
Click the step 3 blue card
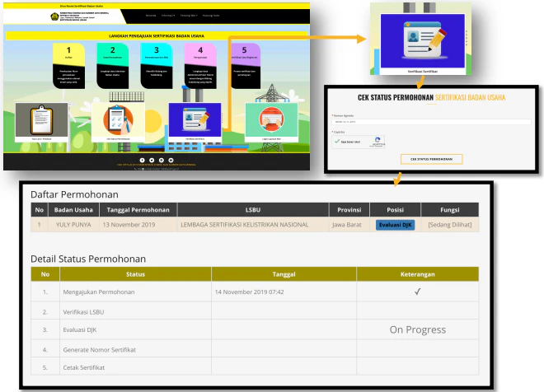(156, 54)
